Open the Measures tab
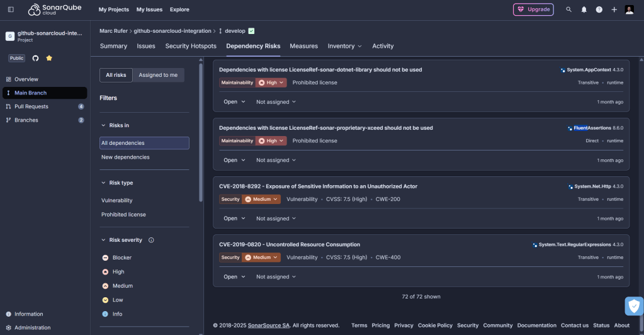The width and height of the screenshot is (644, 335). 303,46
